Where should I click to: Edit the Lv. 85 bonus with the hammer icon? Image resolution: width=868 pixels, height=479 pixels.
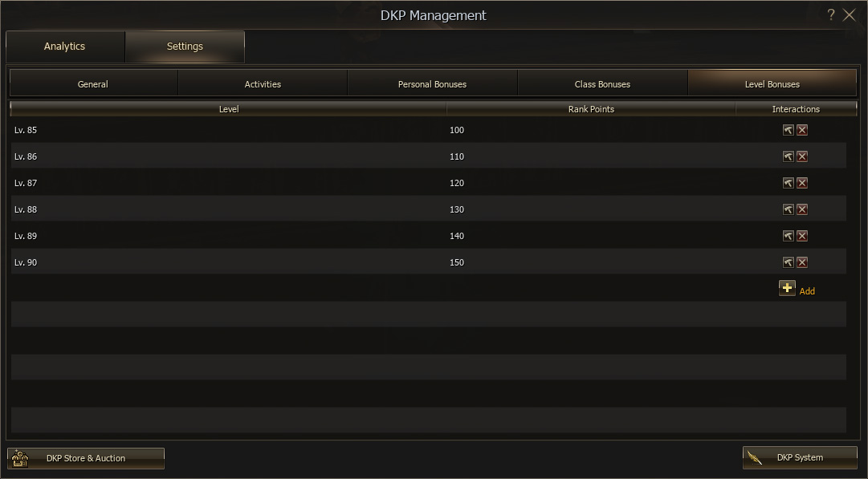(788, 130)
